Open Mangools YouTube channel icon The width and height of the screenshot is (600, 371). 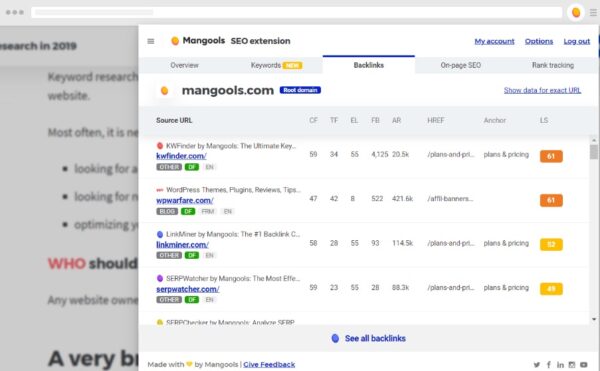[584, 364]
